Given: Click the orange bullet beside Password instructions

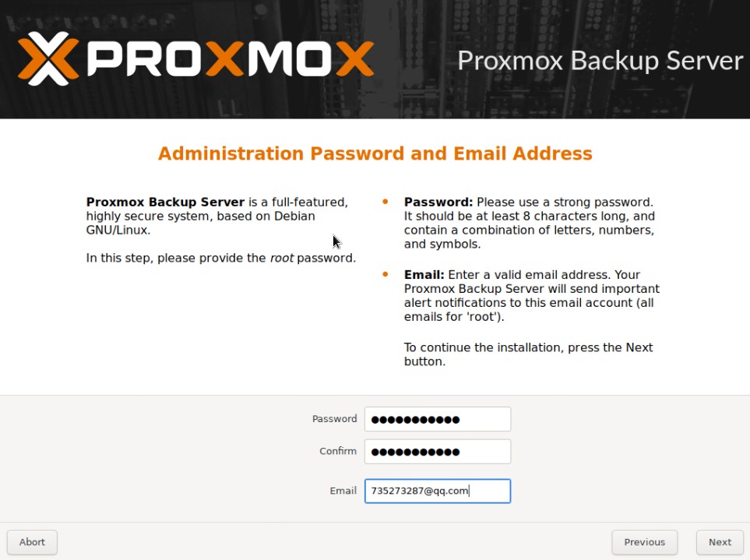Looking at the screenshot, I should coord(385,202).
